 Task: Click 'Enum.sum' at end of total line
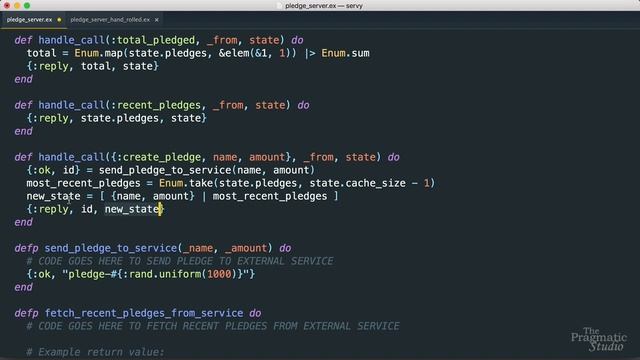tap(345, 53)
